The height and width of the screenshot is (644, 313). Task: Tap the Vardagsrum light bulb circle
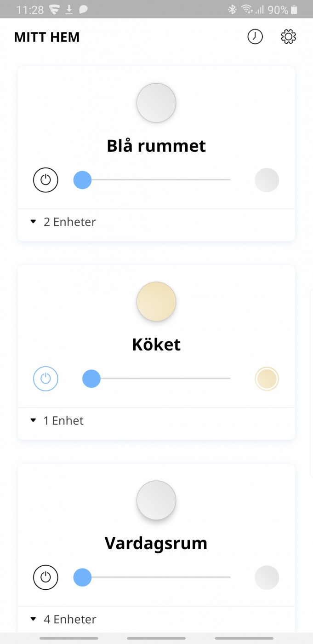tap(156, 500)
